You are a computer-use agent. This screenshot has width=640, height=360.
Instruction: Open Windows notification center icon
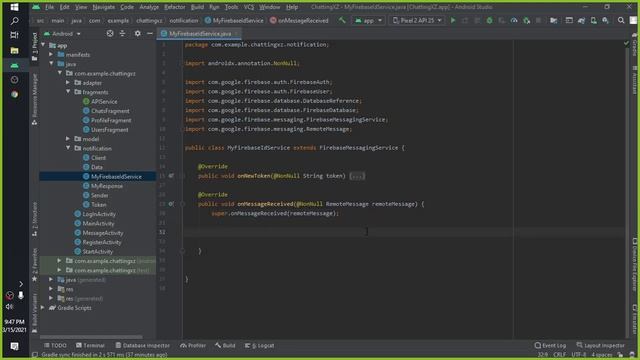pyautogui.click(x=14, y=347)
